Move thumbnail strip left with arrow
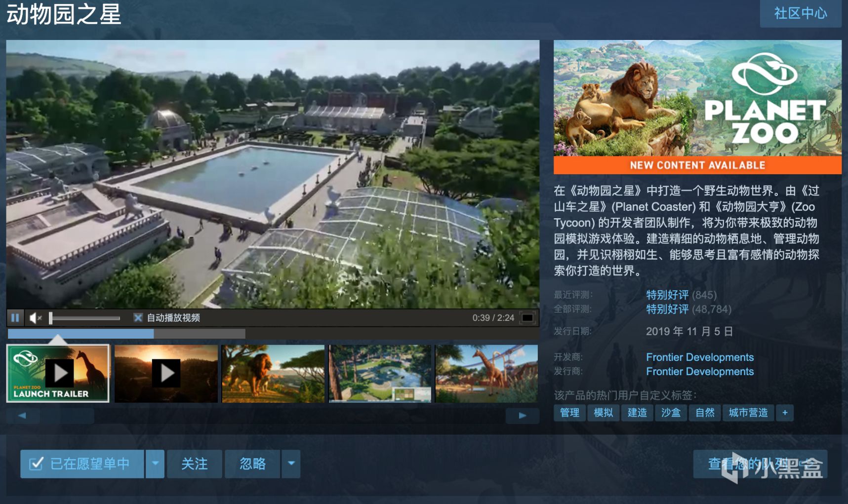This screenshot has height=504, width=848. click(x=23, y=416)
